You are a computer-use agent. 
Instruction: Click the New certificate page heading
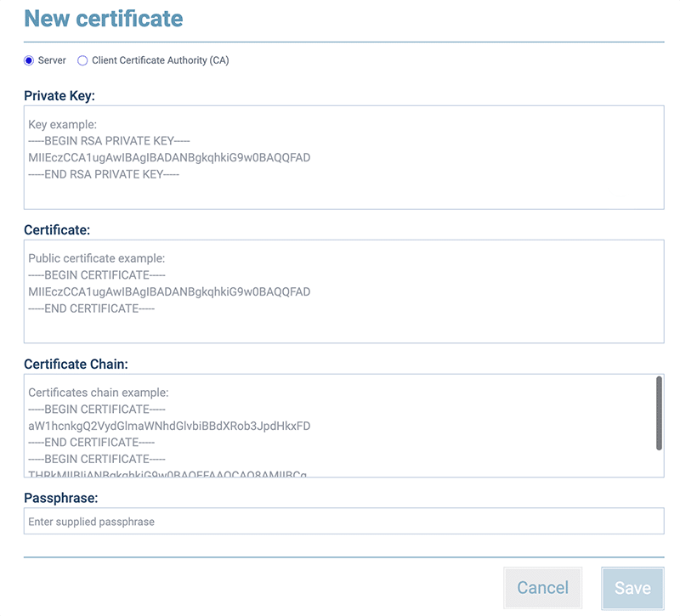[x=104, y=18]
